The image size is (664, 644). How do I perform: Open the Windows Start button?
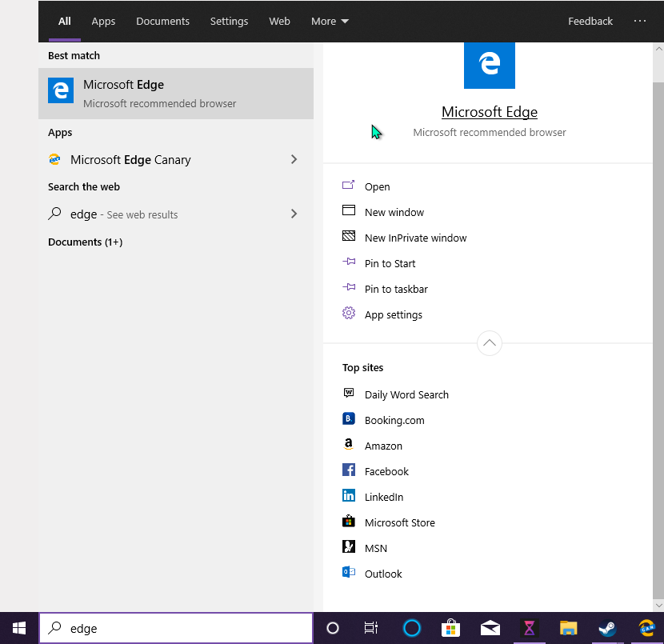(19, 628)
